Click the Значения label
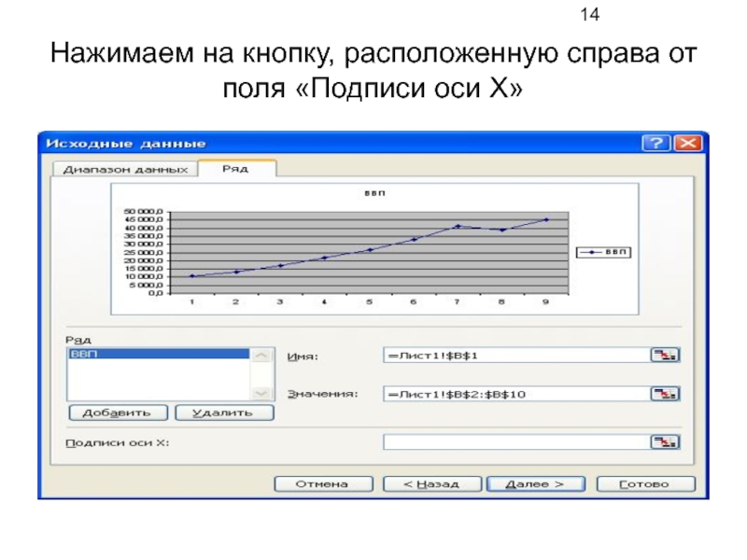 tap(322, 394)
